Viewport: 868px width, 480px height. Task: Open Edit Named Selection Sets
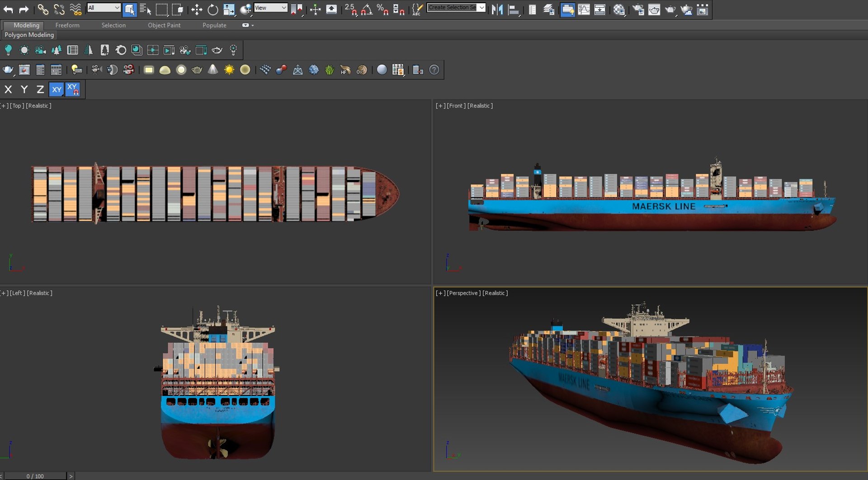tap(417, 9)
